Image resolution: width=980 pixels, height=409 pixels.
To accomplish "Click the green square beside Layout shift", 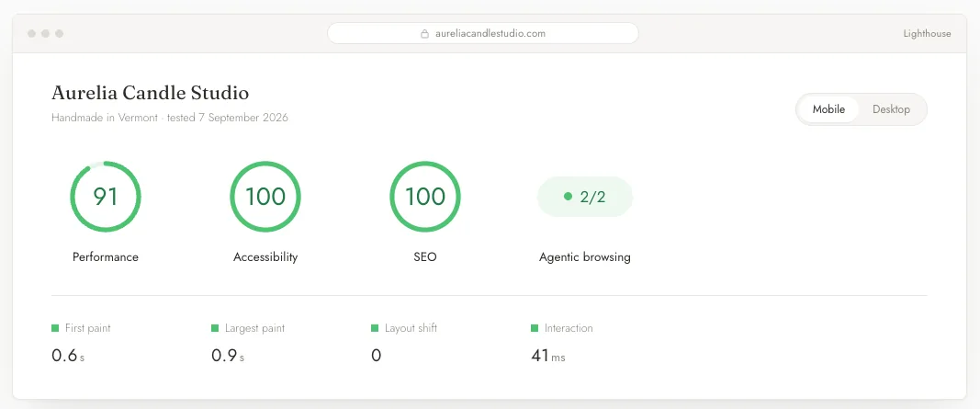I will pyautogui.click(x=375, y=328).
